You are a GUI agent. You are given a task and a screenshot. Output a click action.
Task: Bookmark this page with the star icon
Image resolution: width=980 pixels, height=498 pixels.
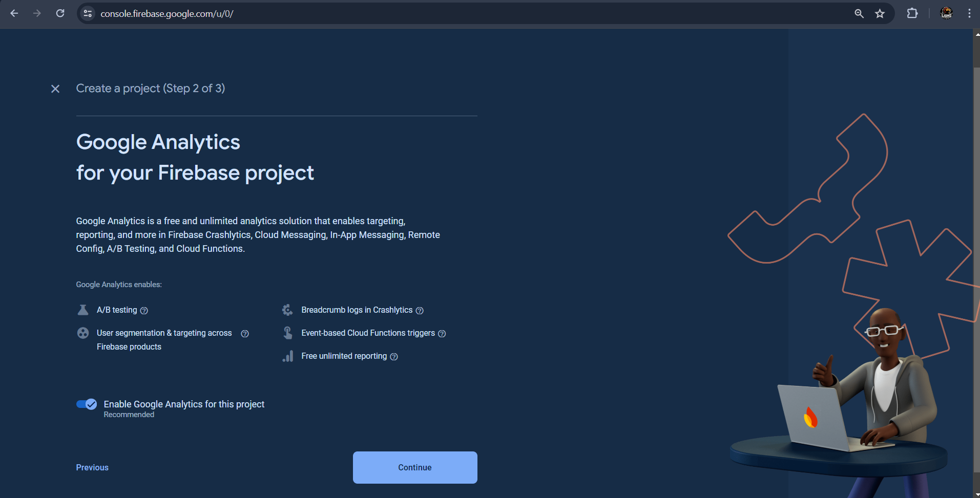click(x=880, y=14)
